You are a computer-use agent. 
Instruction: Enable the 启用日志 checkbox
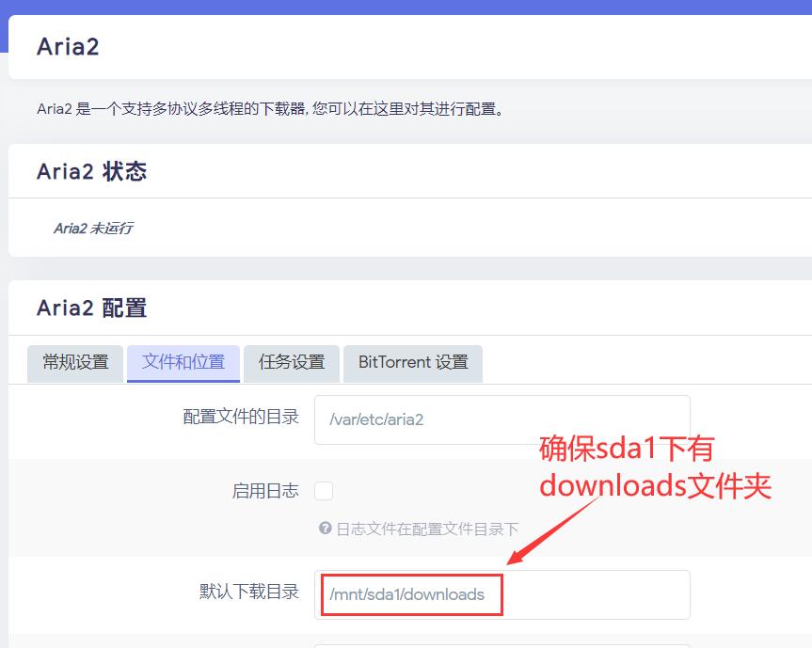pyautogui.click(x=324, y=491)
